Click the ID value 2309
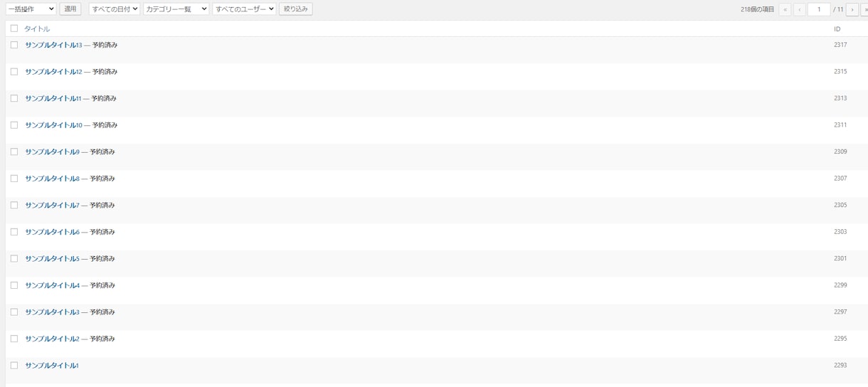Screen dimensions: 868x387 840,152
